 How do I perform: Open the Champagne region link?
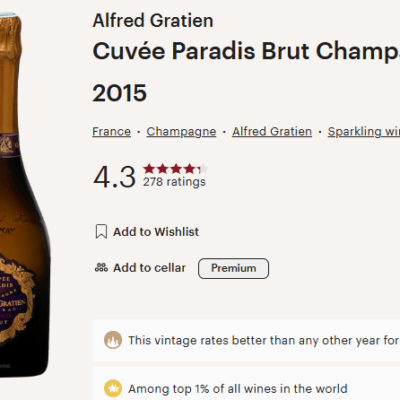click(x=181, y=132)
